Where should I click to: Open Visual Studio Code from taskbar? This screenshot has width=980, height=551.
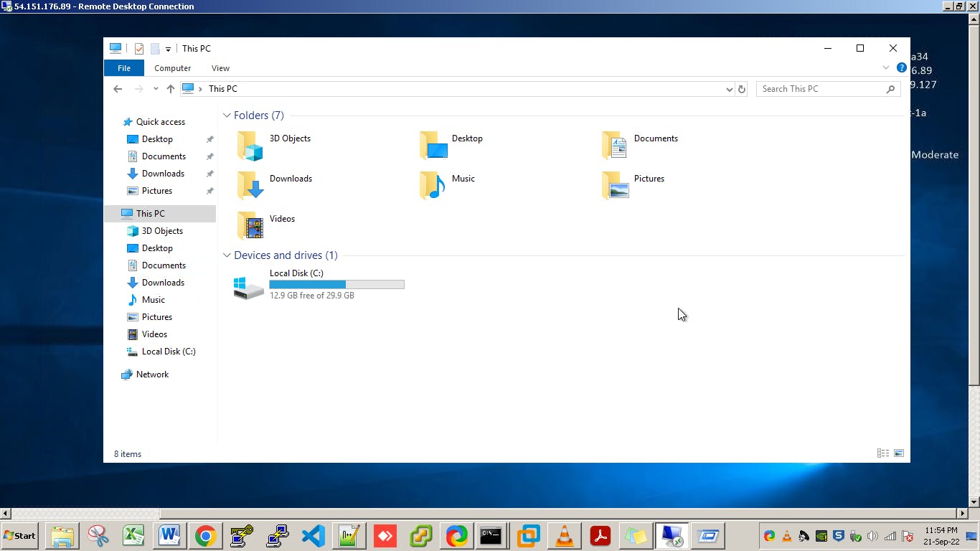click(x=313, y=536)
